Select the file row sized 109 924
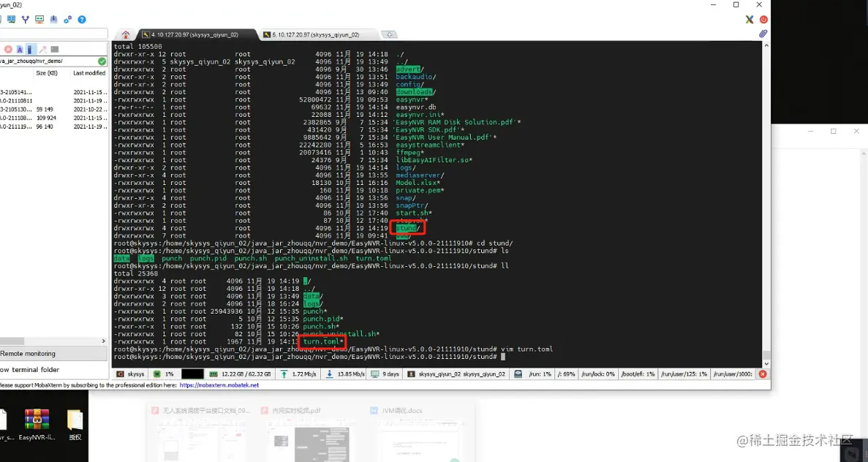868x462 pixels. click(53, 118)
